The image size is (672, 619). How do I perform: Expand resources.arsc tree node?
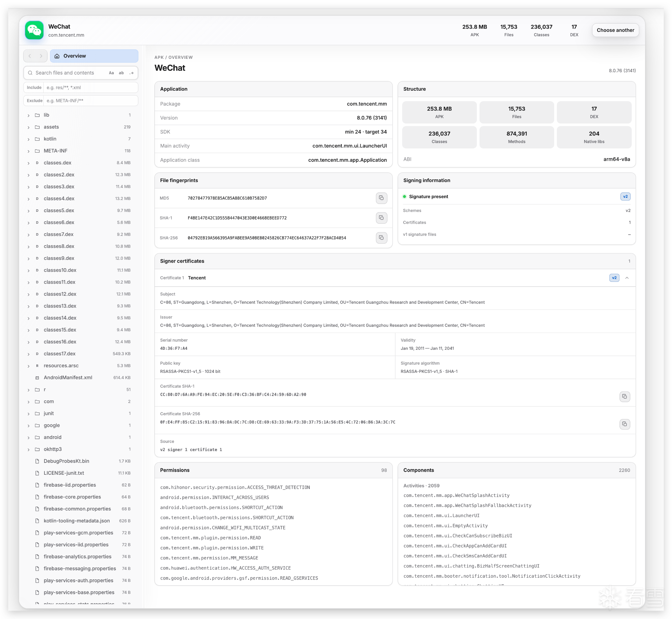click(28, 366)
